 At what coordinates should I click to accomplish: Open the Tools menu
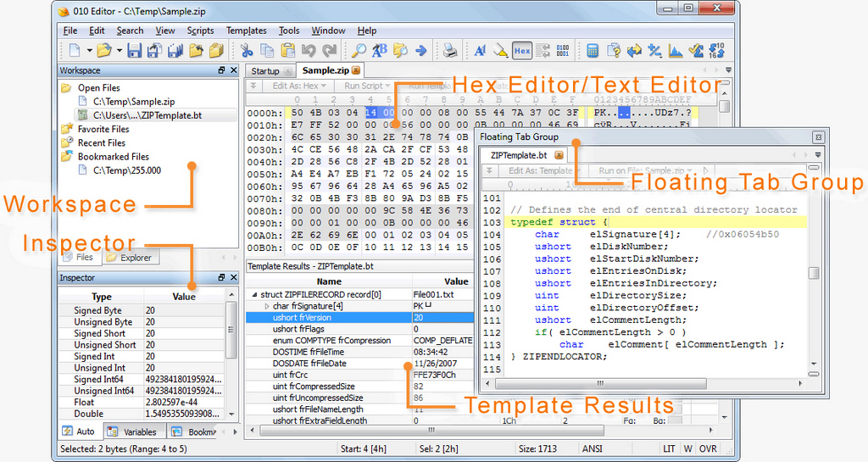(289, 31)
